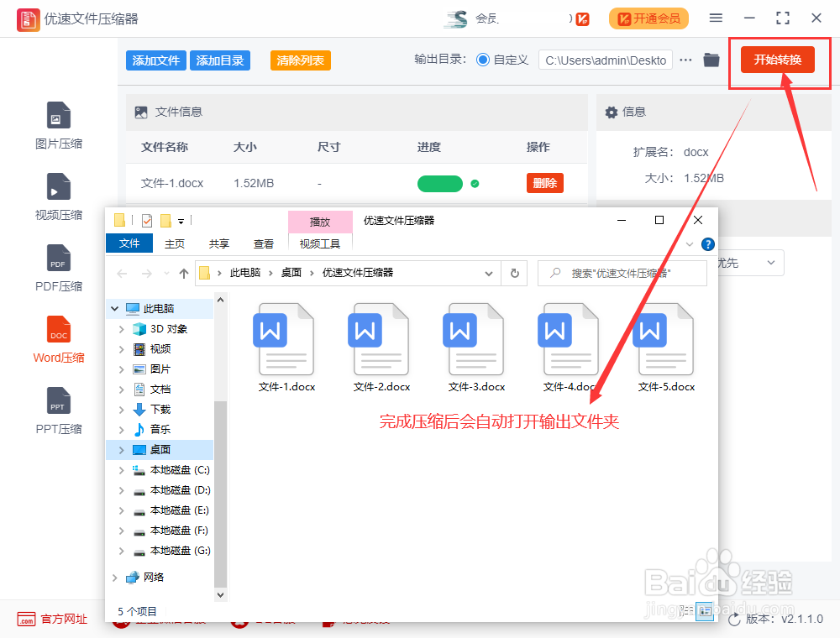Select the 自定义 output directory radio button
The image size is (840, 638).
(x=483, y=60)
